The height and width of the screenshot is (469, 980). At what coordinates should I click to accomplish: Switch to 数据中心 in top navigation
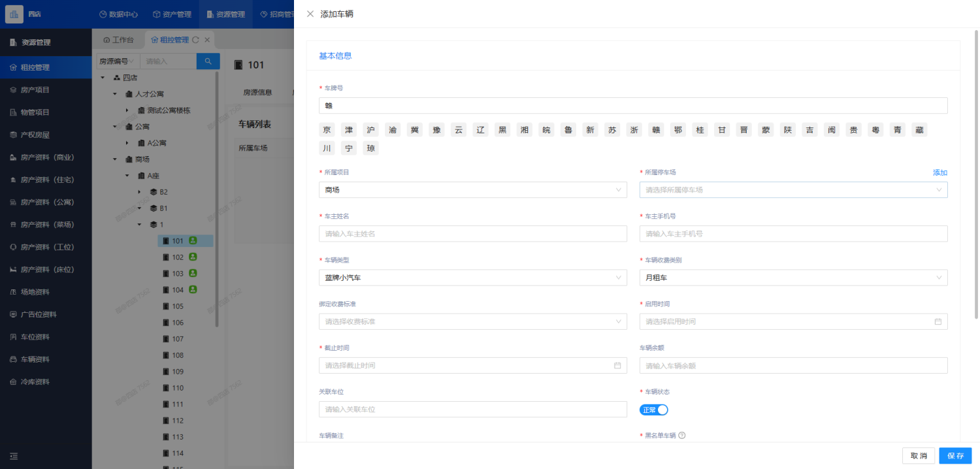pos(118,14)
